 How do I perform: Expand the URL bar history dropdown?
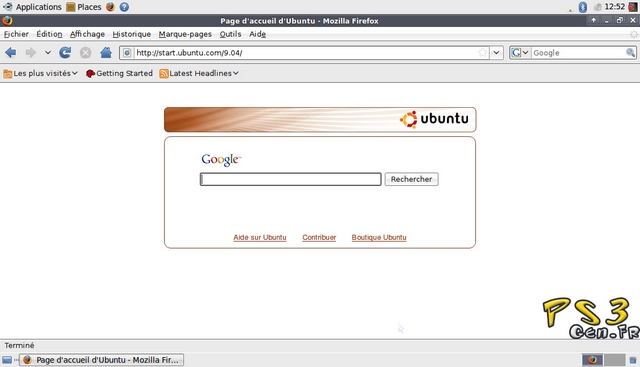click(496, 53)
